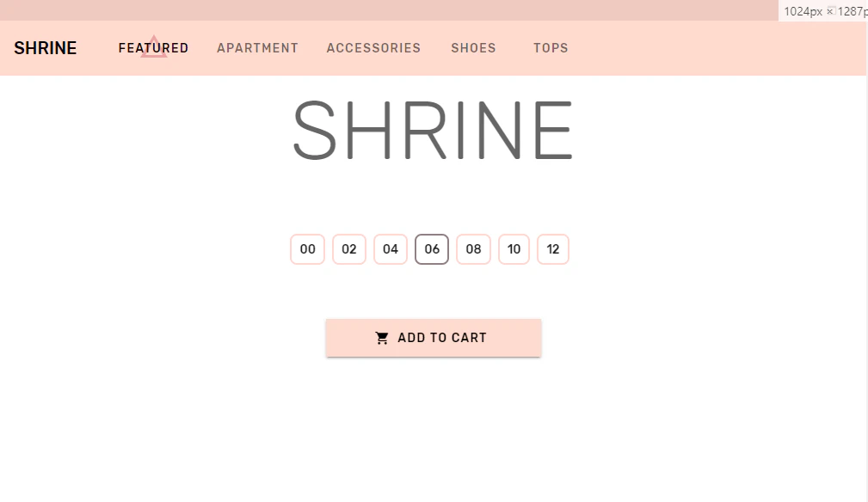Deselect the currently active size 06
Screen dimensions: 868x502
click(431, 249)
